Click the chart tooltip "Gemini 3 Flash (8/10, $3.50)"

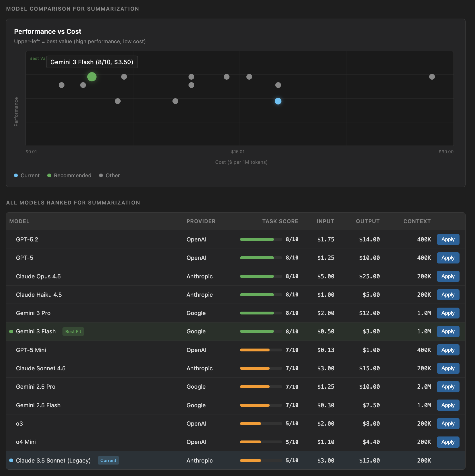point(92,62)
